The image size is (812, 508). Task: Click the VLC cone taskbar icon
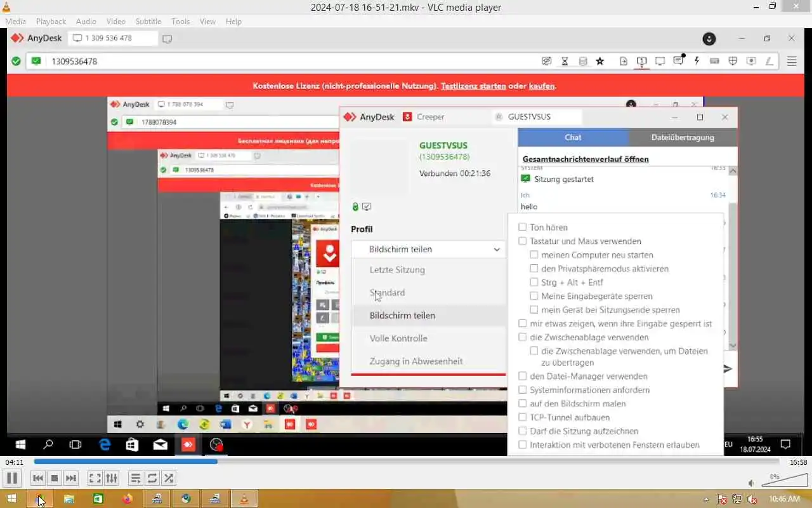coord(244,499)
